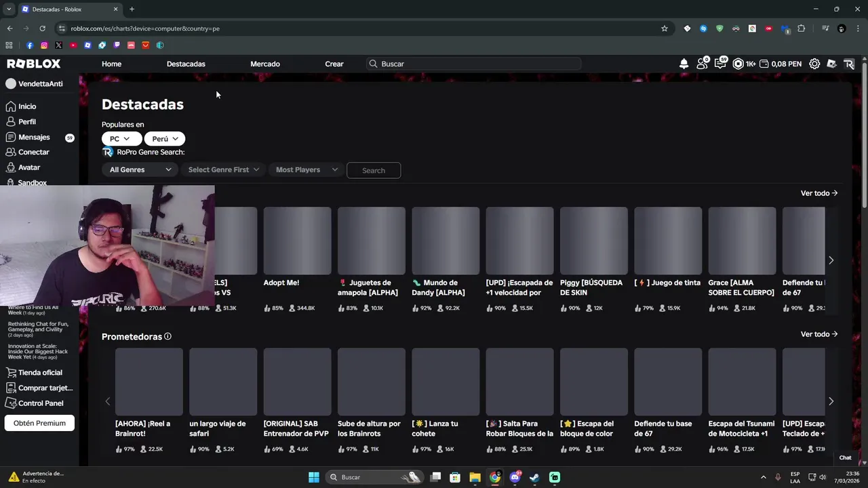Show previous games in Prometedoras carousel

pyautogui.click(x=107, y=401)
